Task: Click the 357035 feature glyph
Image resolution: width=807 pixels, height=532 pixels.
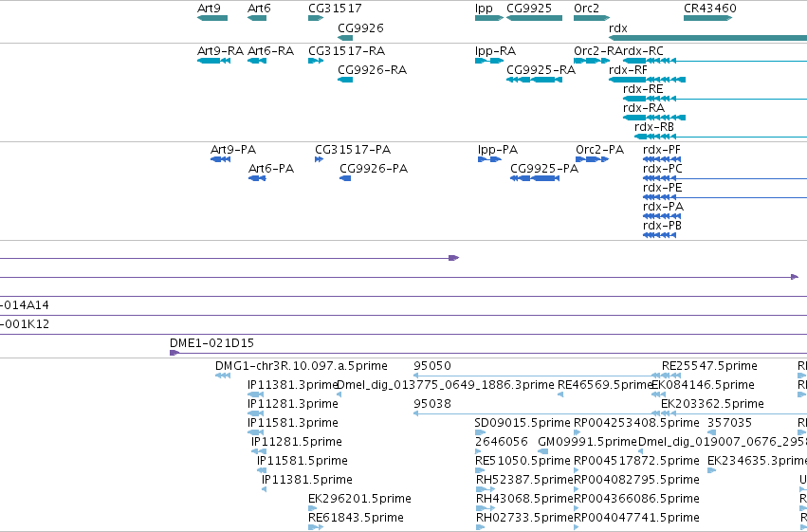Action: pyautogui.click(x=711, y=432)
